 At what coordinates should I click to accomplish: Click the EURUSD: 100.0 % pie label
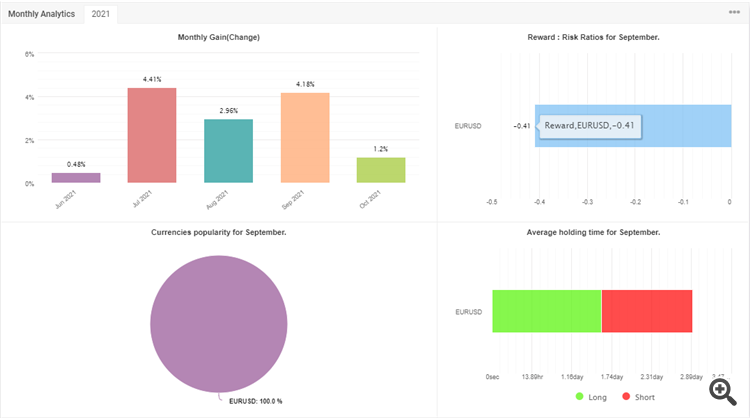[x=255, y=401]
